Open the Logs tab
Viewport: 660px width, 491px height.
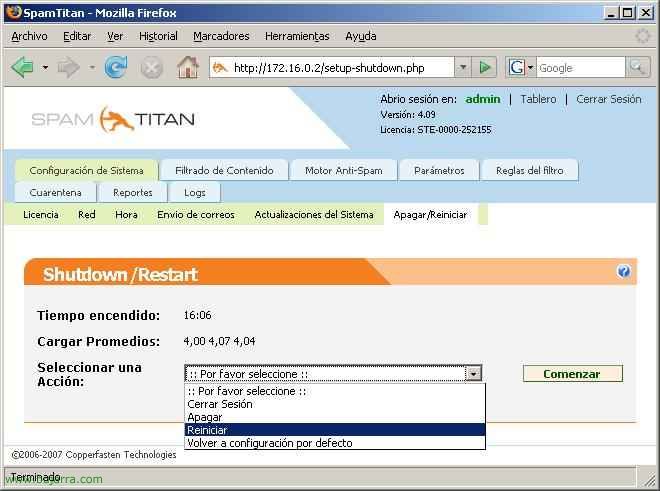pyautogui.click(x=194, y=192)
